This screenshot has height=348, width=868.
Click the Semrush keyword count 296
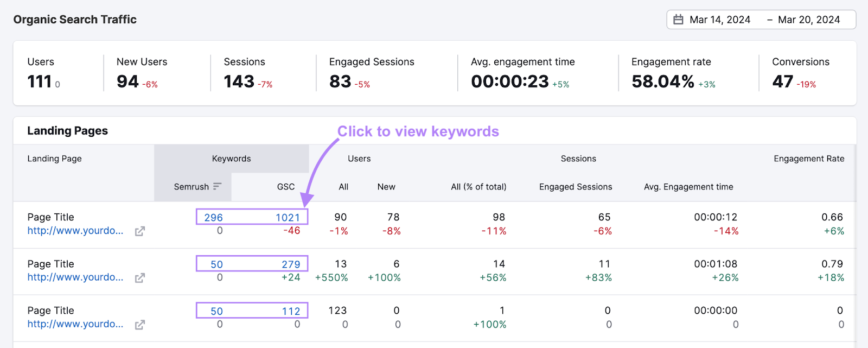[x=213, y=217]
